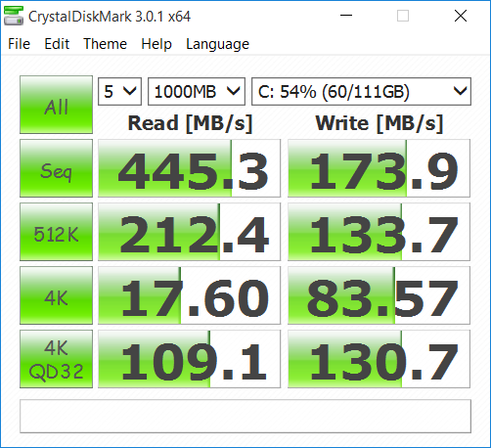Click the CrystalDiskMark app icon in title bar

14,16
